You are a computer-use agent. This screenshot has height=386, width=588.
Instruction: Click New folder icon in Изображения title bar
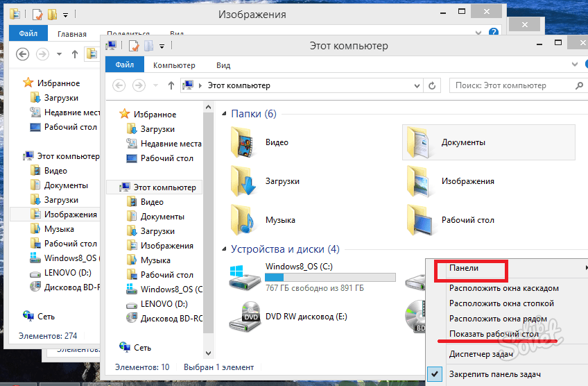pos(52,15)
